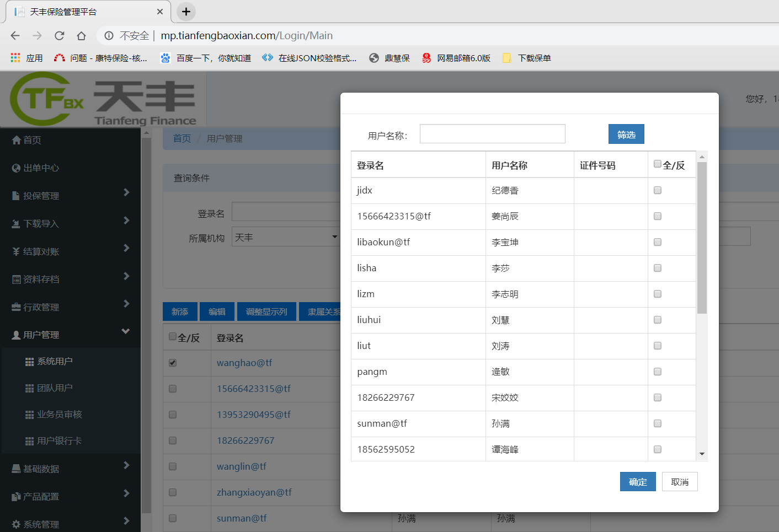
Task: Click the browser back arrow
Action: (x=15, y=36)
